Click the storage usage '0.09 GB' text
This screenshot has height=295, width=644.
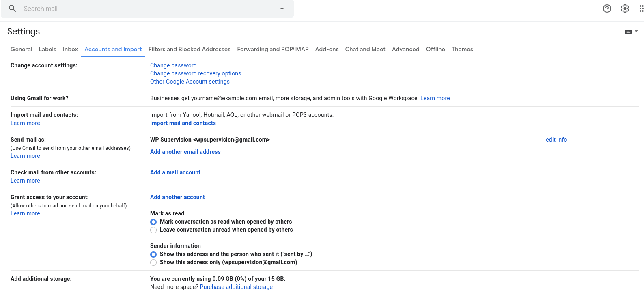coord(223,279)
